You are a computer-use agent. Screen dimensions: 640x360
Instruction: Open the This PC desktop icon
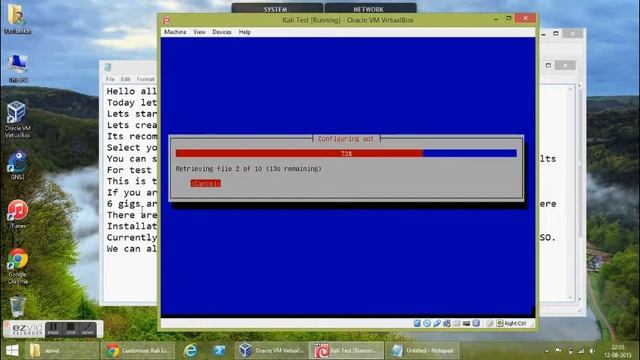18,68
